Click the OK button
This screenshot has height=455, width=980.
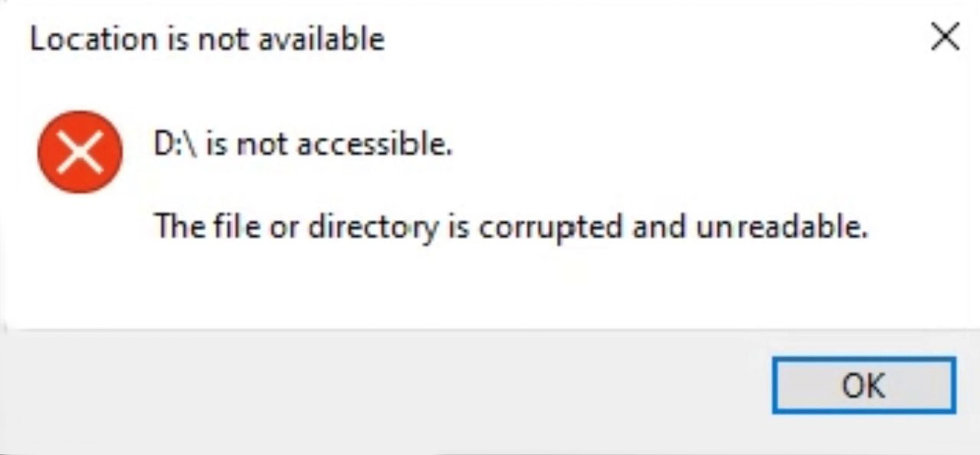coord(863,385)
